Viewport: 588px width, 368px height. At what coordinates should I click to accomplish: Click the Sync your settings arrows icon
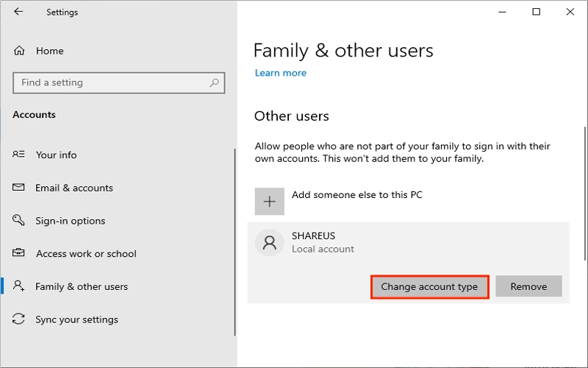(x=18, y=319)
